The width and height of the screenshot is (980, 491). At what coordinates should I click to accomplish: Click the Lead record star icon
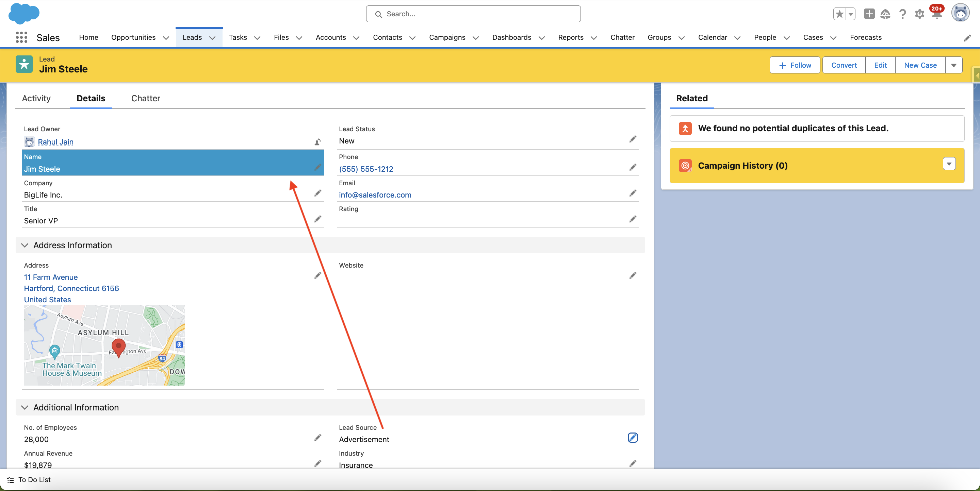(24, 64)
